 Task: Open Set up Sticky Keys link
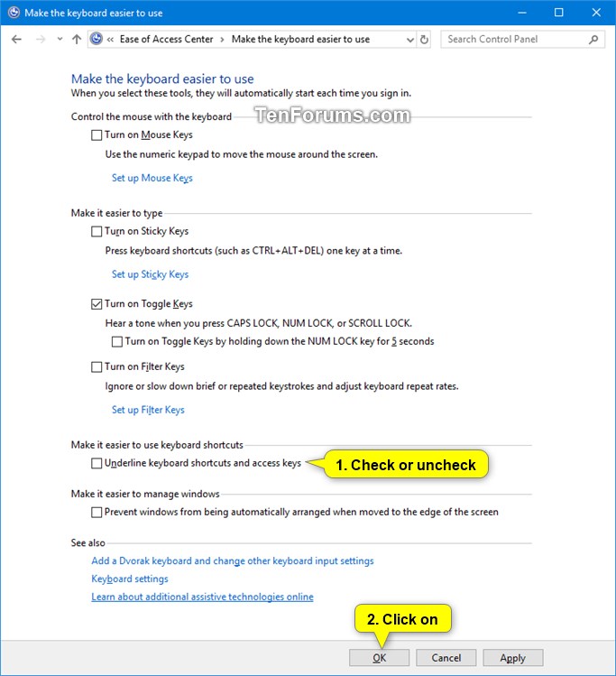pos(150,274)
